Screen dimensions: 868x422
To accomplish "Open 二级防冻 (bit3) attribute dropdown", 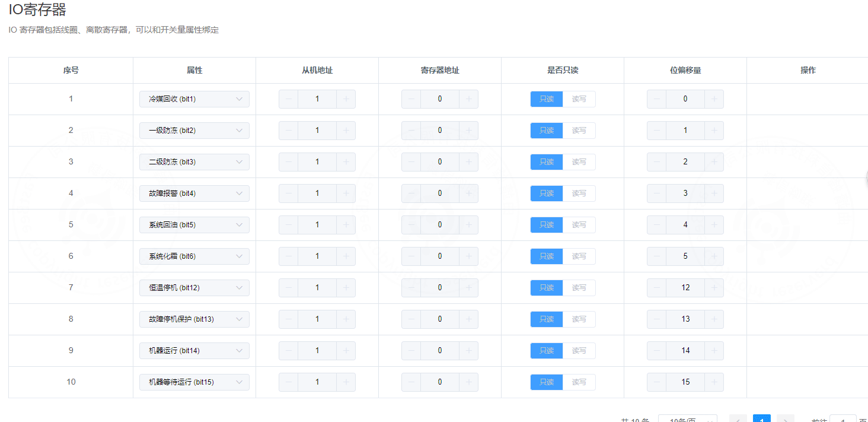I will pyautogui.click(x=194, y=162).
